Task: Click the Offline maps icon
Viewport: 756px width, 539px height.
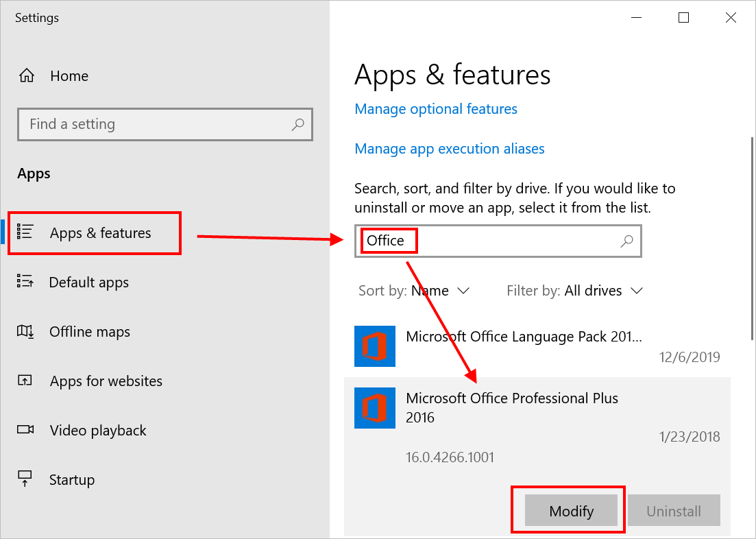Action: click(x=25, y=332)
